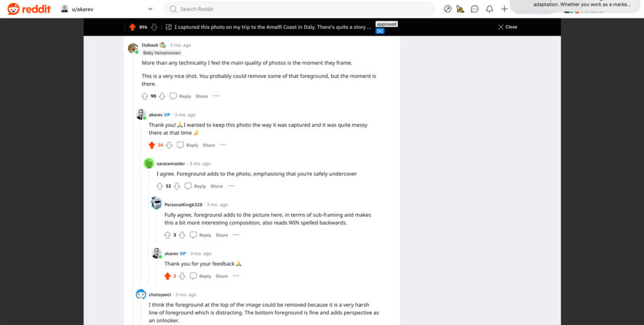
Task: Open the notifications bell icon
Action: 489,9
